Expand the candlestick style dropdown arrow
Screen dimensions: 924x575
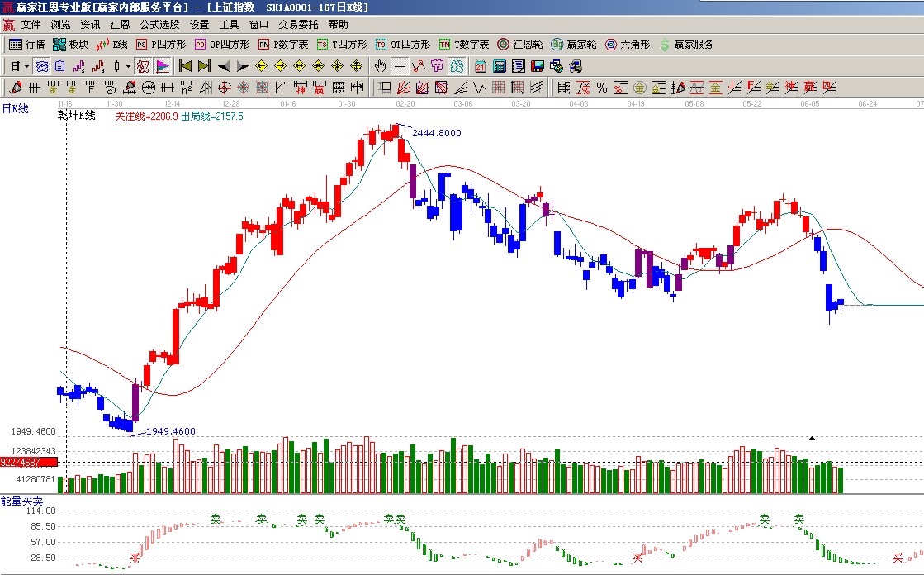coord(128,66)
